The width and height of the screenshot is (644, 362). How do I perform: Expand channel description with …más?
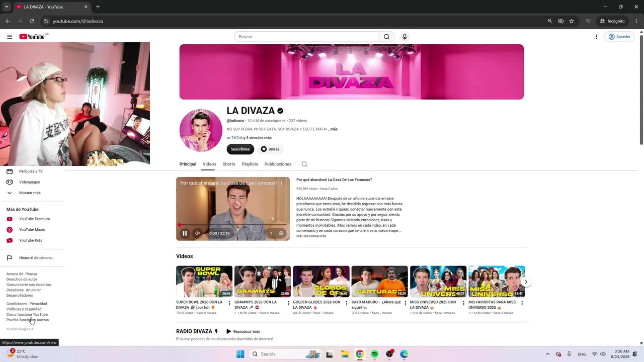coord(333,129)
